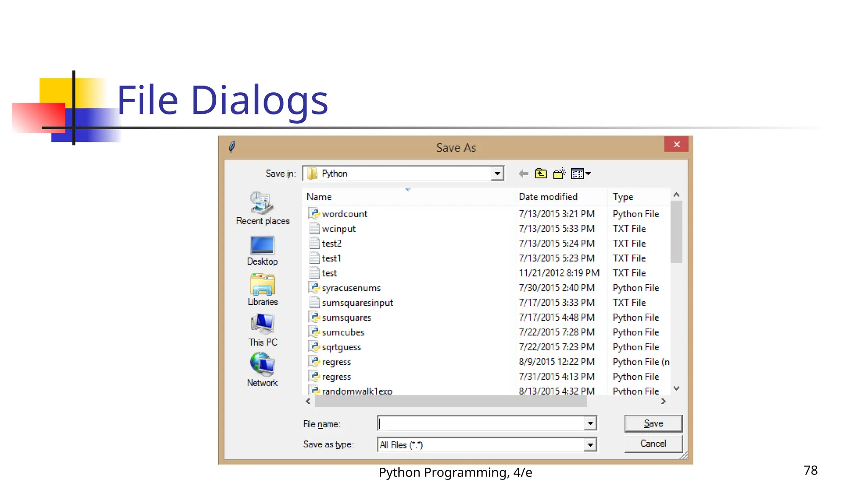The image size is (868, 488).
Task: Click the 11/21/2012 8:19 PM date cell
Action: coord(559,273)
